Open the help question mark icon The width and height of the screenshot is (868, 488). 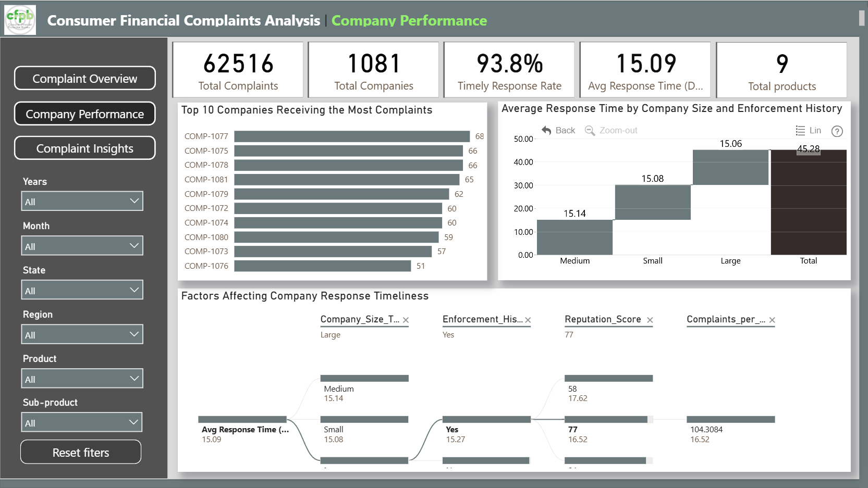837,131
